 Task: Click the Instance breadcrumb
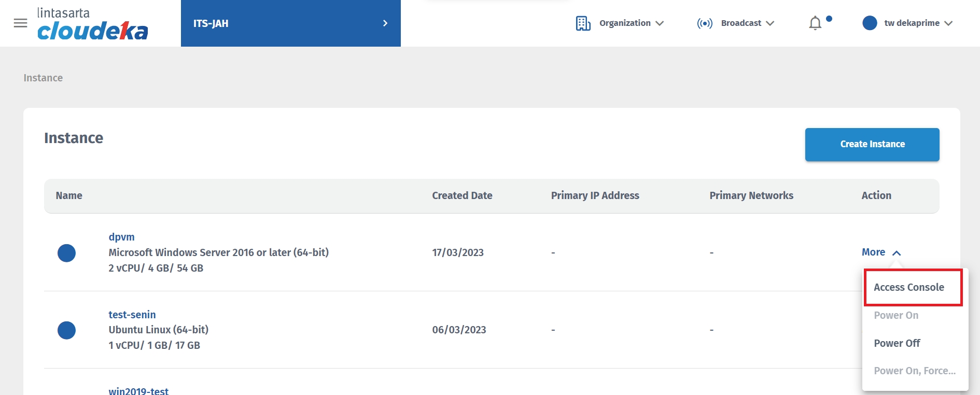[43, 78]
